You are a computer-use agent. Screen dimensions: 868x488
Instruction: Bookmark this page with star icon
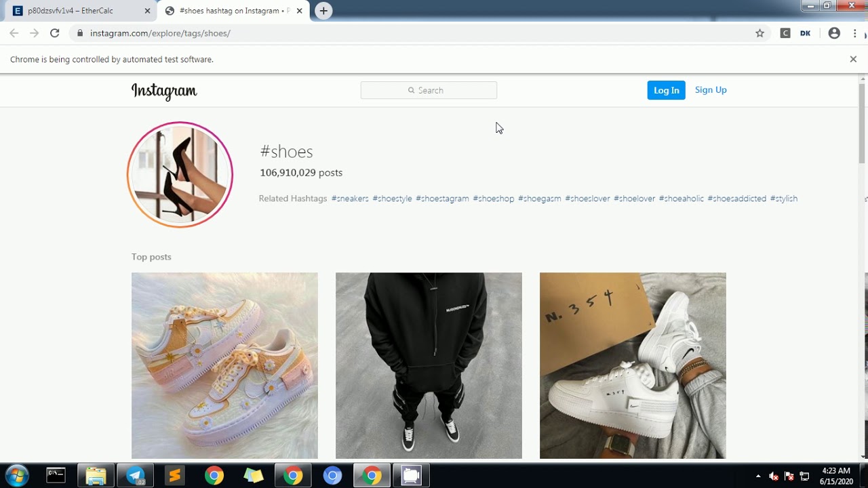[x=759, y=33]
